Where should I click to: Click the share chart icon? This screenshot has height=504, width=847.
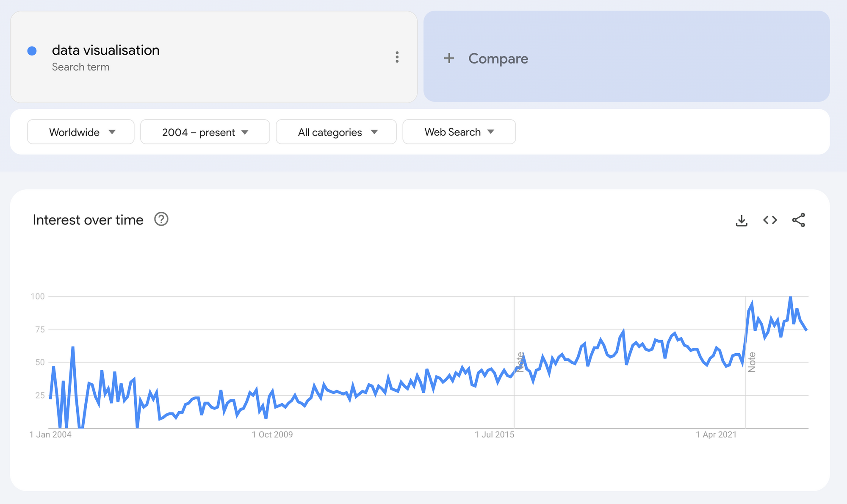pos(798,220)
